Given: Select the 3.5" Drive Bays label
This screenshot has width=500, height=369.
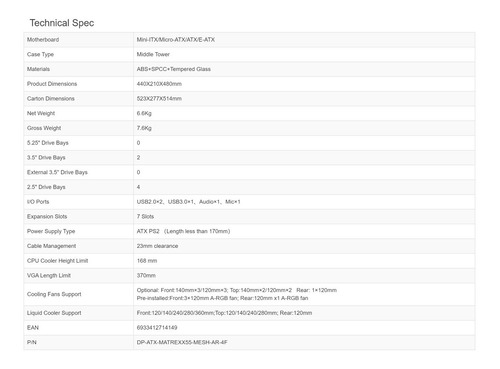Looking at the screenshot, I should pos(46,158).
